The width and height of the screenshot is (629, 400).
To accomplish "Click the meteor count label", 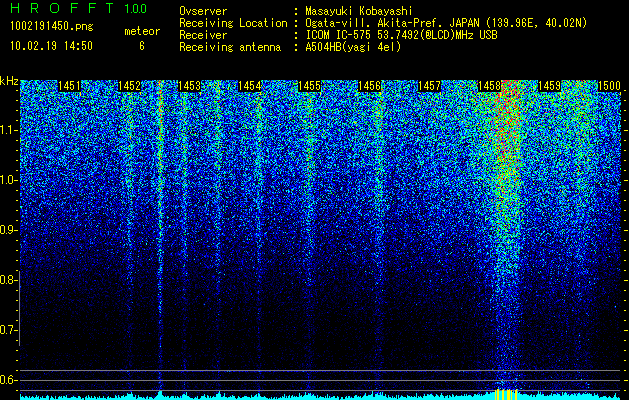I will [142, 31].
